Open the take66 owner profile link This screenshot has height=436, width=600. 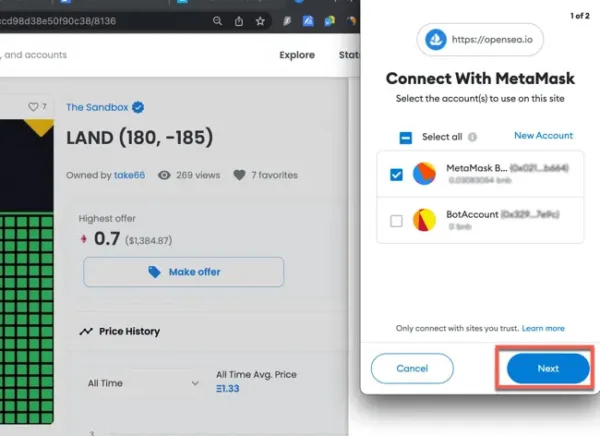coord(129,175)
